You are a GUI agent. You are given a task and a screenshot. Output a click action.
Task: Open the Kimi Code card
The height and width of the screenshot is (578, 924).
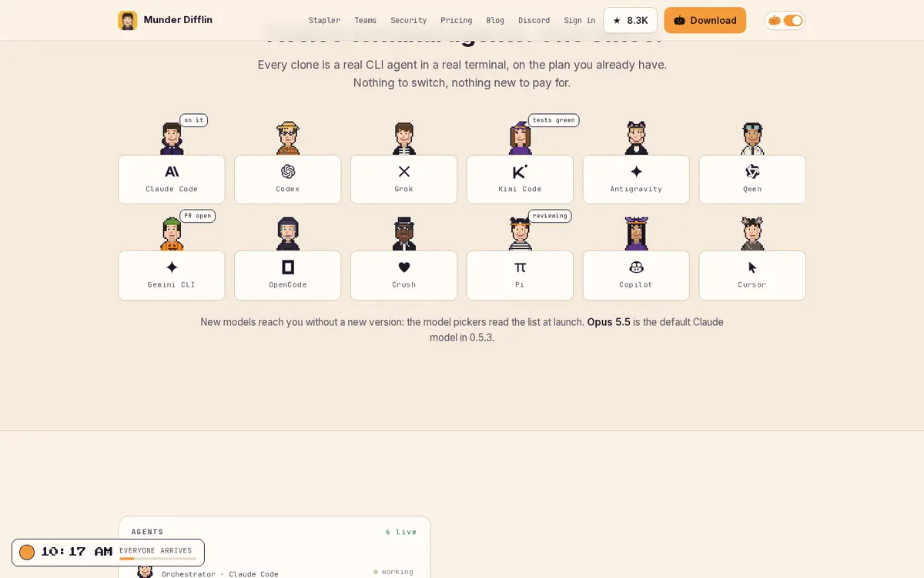pos(521,180)
